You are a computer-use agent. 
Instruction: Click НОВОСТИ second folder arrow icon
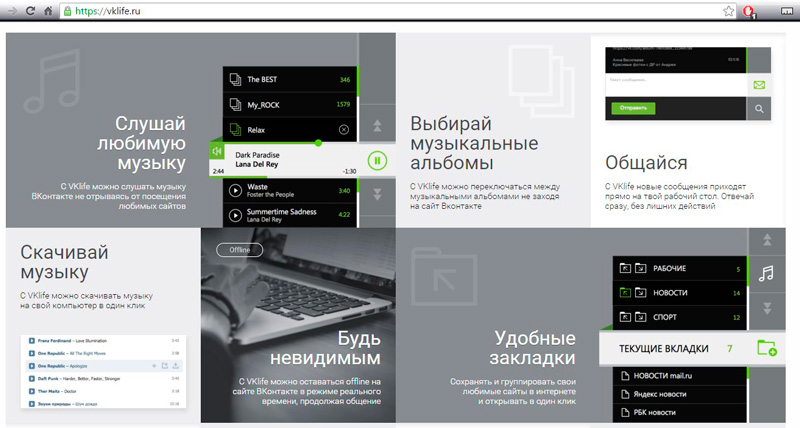pos(640,293)
